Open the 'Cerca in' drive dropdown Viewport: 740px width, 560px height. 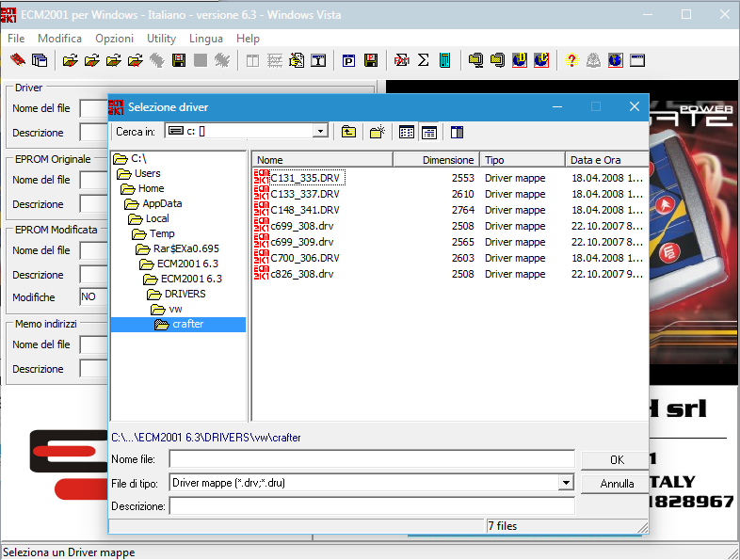(x=320, y=131)
